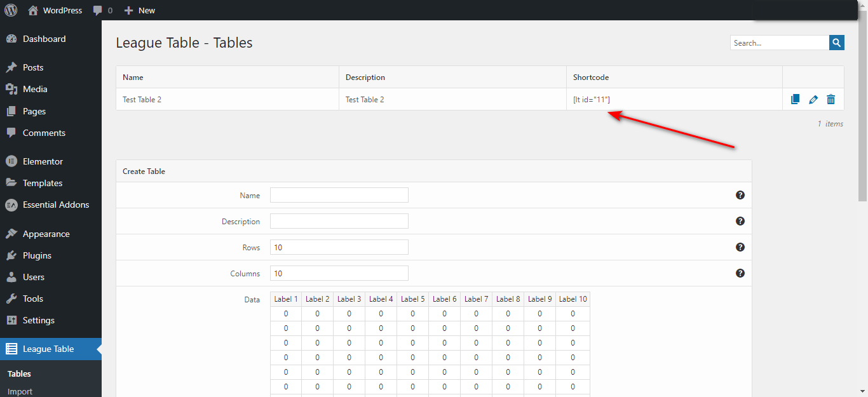868x397 pixels.
Task: Edit Test Table 2 with the pencil icon
Action: [x=813, y=99]
